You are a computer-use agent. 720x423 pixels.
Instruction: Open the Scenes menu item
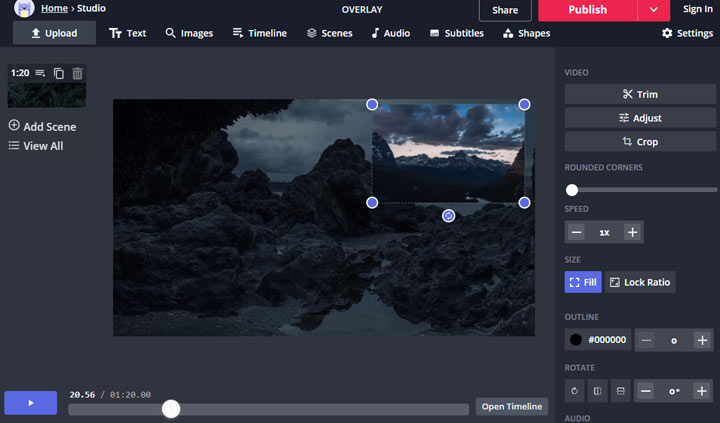(x=330, y=33)
